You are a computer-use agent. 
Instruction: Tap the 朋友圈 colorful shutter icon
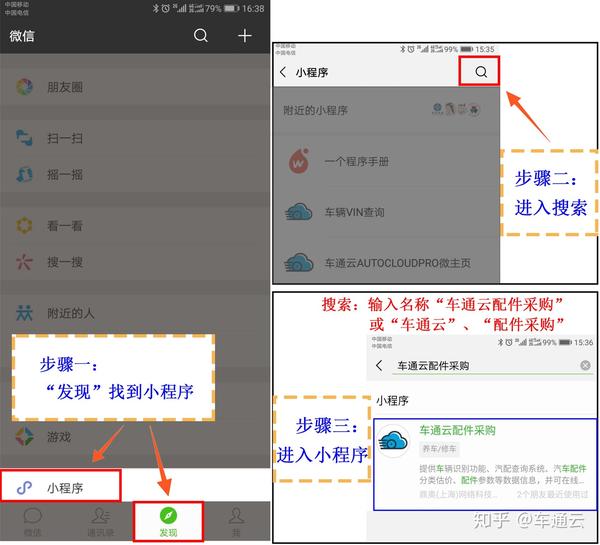tap(24, 87)
